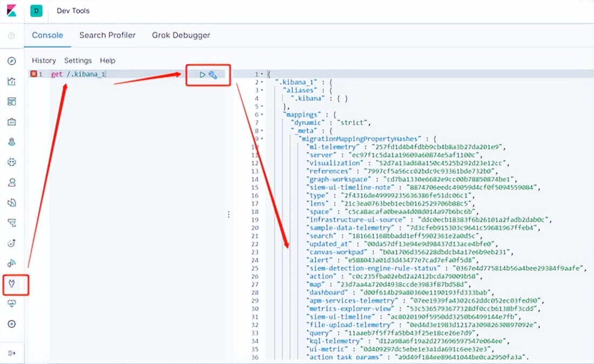Collapse ".kibana_1" block on line 2
This screenshot has height=364, width=594.
coord(262,82)
